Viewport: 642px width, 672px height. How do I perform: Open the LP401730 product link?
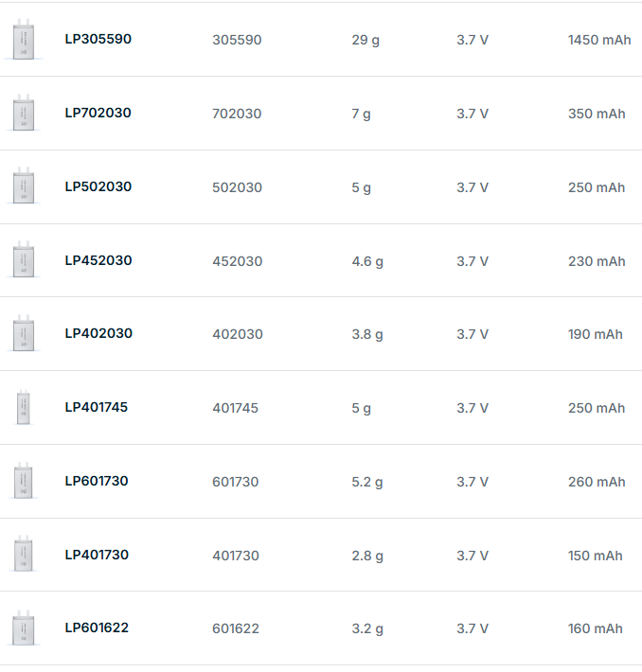pyautogui.click(x=96, y=555)
